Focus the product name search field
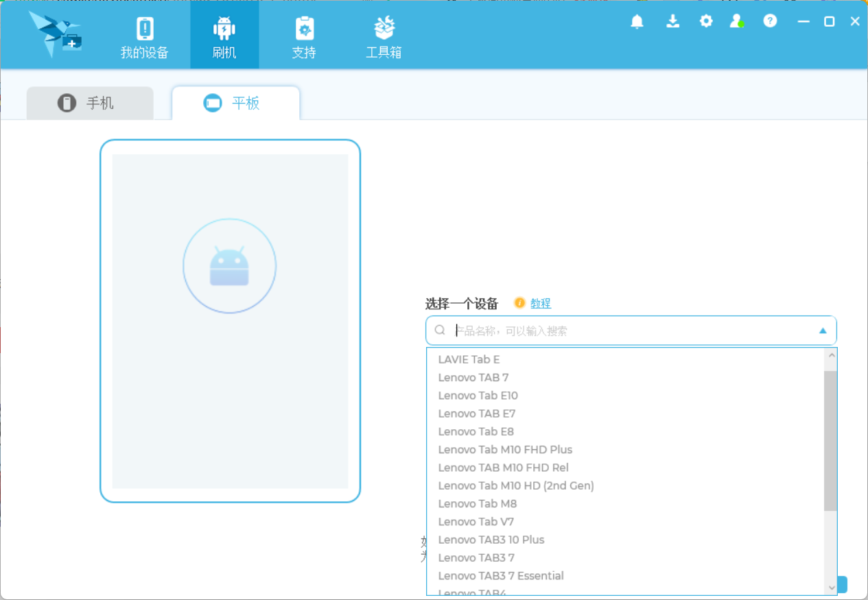 [x=631, y=331]
